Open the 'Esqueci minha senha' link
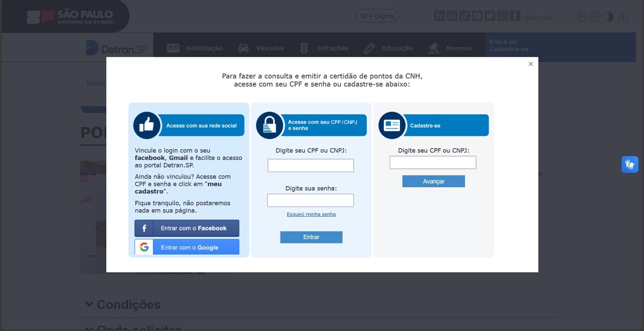 (311, 214)
